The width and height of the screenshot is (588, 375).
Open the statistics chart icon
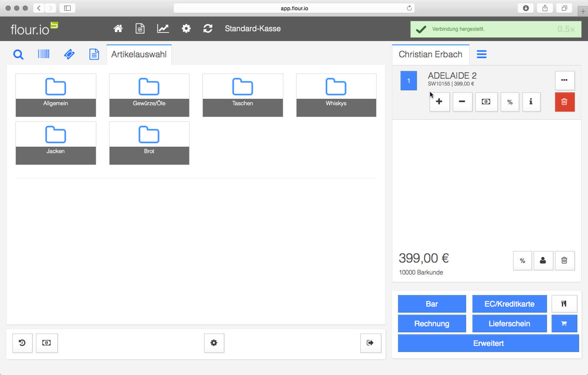tap(163, 29)
